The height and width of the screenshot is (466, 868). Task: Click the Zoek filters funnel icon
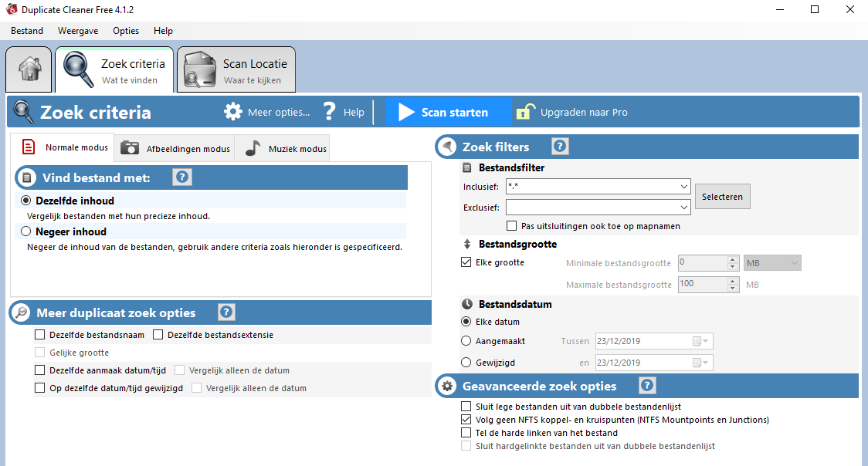[447, 147]
